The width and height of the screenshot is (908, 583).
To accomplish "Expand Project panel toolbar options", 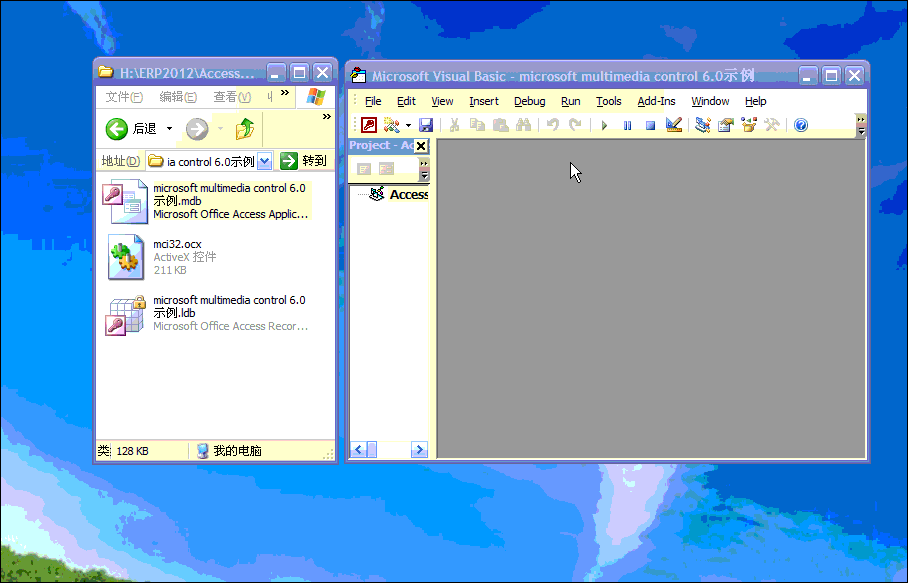I will pos(424,168).
